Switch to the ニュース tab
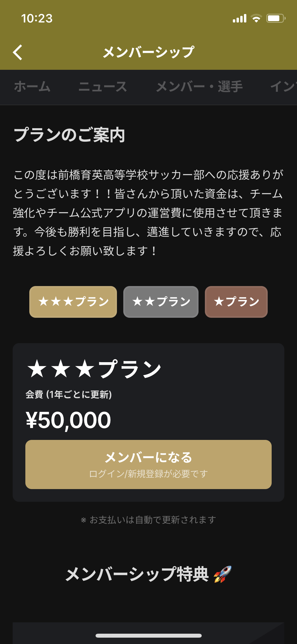The image size is (297, 644). click(103, 87)
